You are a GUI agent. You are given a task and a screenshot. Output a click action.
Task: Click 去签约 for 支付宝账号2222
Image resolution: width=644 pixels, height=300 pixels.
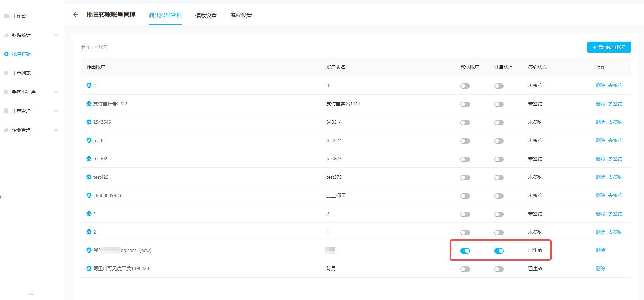tap(615, 104)
